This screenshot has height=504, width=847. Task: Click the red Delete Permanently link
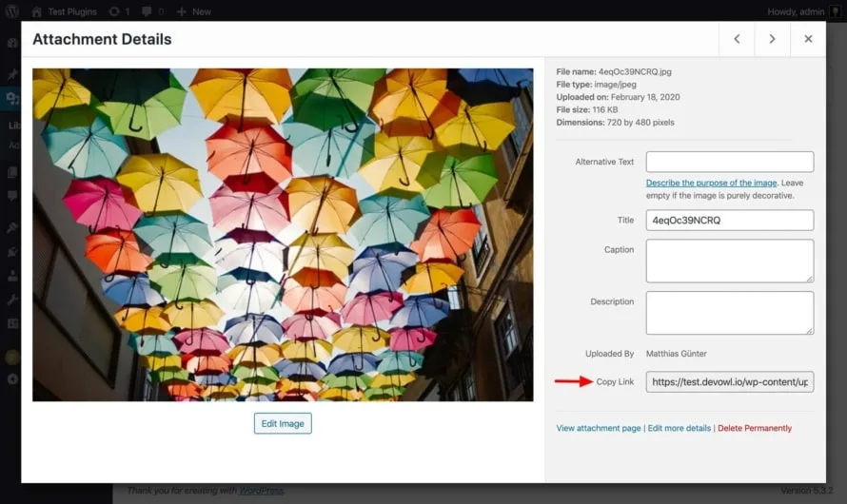754,428
